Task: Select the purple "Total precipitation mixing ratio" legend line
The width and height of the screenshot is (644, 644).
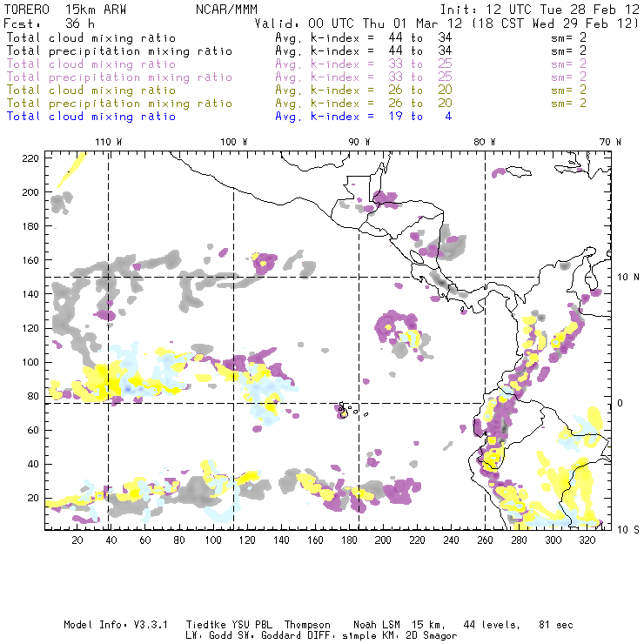Action: coord(119,77)
